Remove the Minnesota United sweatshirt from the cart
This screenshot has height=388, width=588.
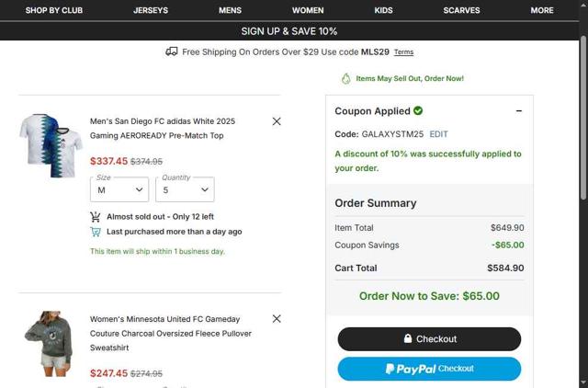click(277, 319)
